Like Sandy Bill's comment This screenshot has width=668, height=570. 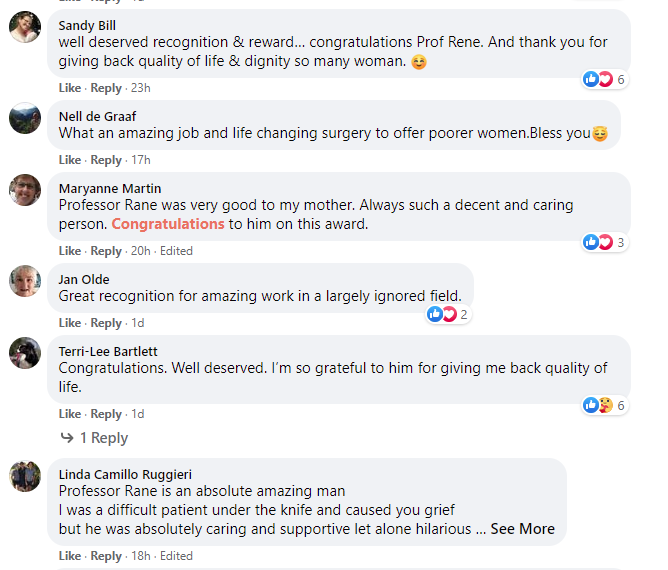pyautogui.click(x=69, y=88)
